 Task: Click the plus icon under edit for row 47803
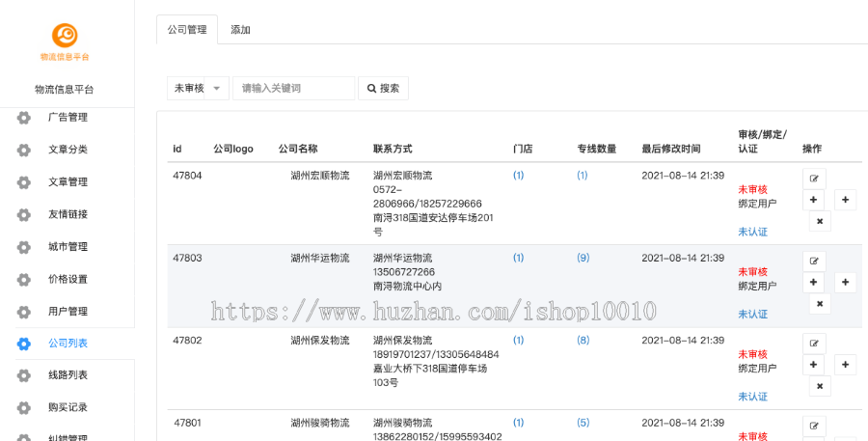(813, 283)
